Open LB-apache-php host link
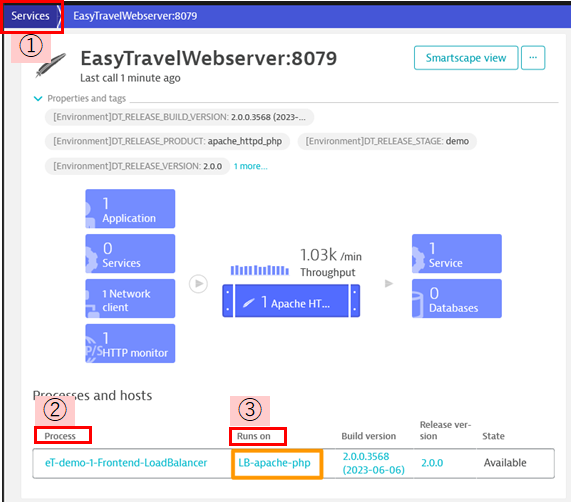 point(274,463)
